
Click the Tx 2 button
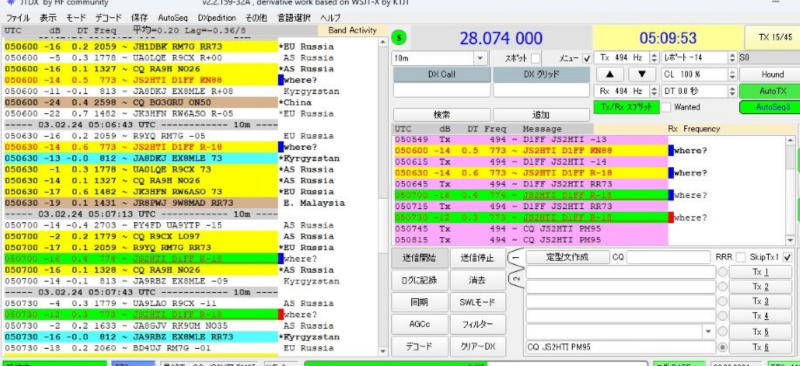[x=760, y=287]
